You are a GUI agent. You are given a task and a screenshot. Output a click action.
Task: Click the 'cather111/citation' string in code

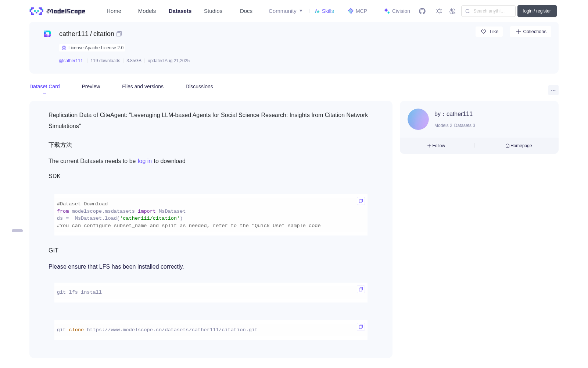coord(150,218)
